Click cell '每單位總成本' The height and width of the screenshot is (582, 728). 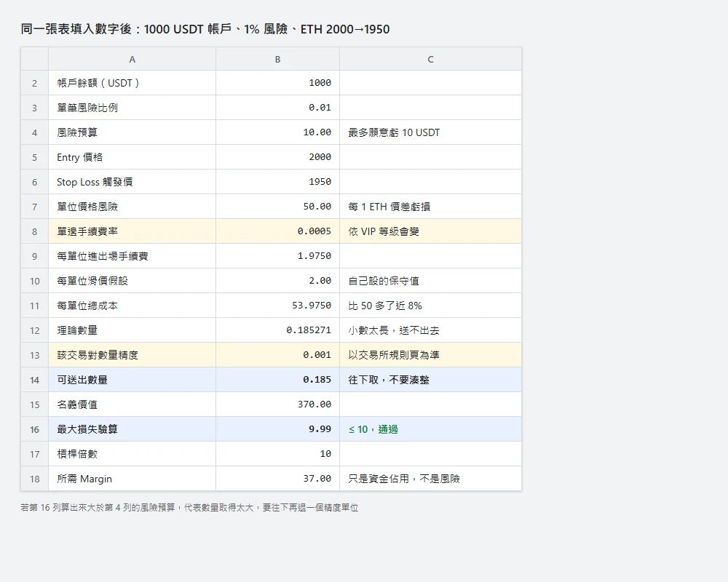point(132,306)
